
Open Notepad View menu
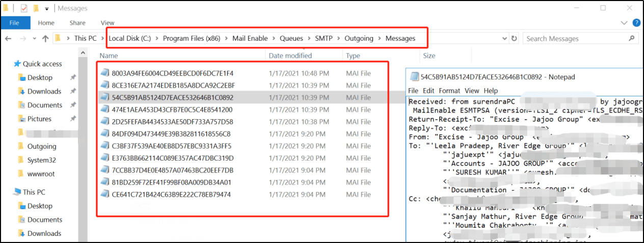click(x=472, y=91)
